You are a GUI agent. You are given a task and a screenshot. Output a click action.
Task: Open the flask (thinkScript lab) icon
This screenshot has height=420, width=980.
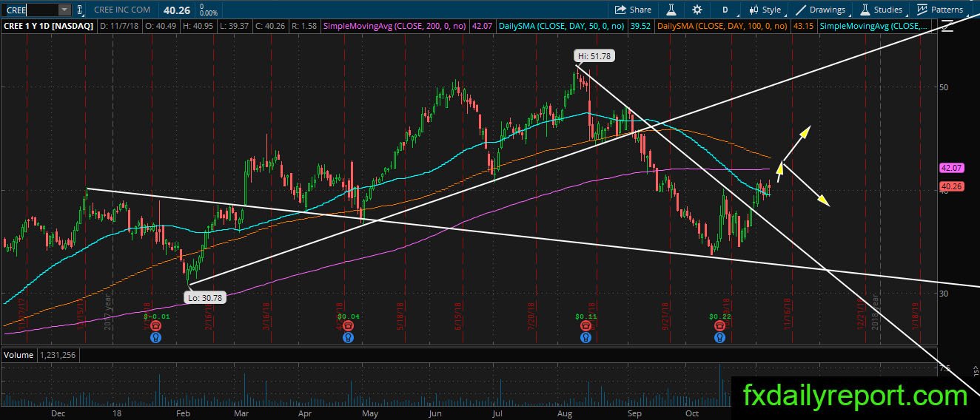tap(671, 10)
